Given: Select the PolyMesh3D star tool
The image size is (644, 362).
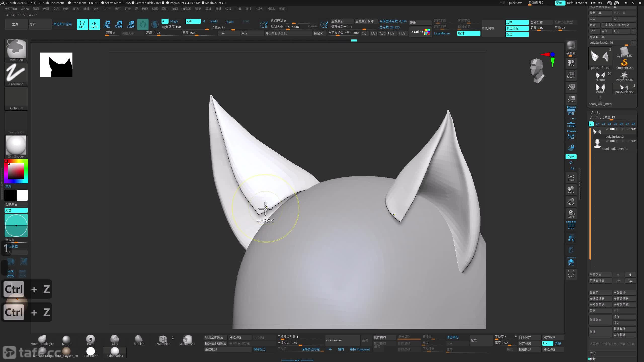Looking at the screenshot, I should pos(624,76).
